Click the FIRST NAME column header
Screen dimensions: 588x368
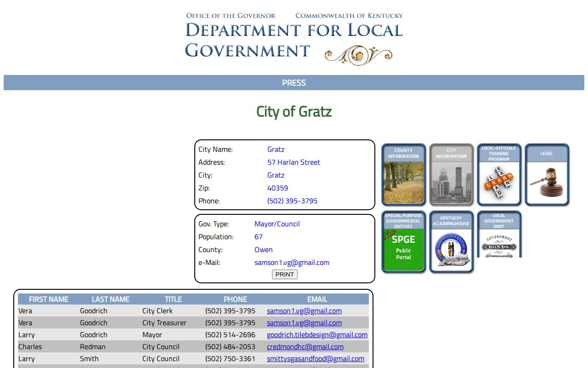(x=49, y=299)
